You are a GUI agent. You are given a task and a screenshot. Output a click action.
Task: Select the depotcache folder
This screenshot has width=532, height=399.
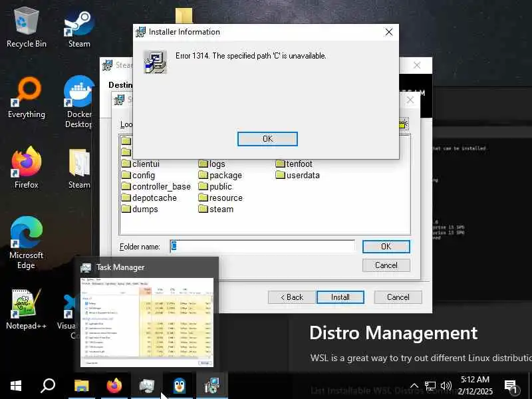149,198
